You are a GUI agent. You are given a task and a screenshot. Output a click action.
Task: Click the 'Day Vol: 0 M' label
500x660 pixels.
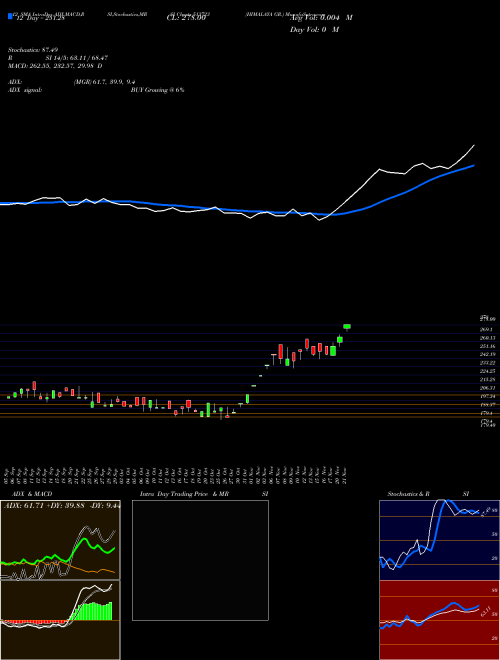pyautogui.click(x=314, y=30)
